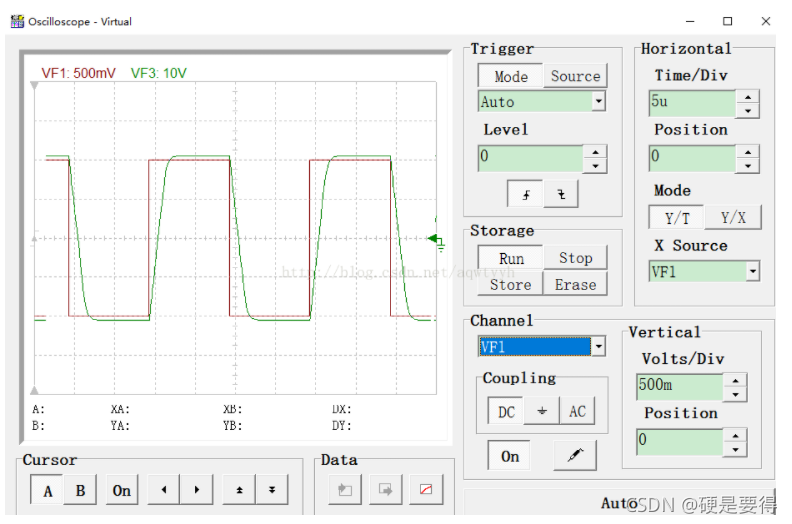792x524 pixels.
Task: Click the Stop button in Storage
Action: tap(575, 258)
